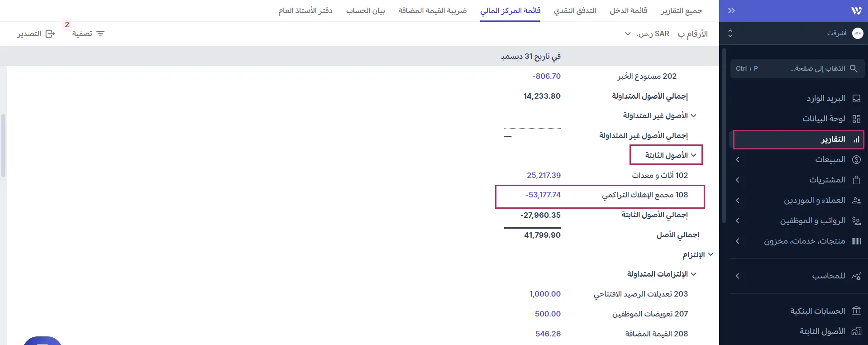
Task: Select the Reports bar-chart icon
Action: 856,139
